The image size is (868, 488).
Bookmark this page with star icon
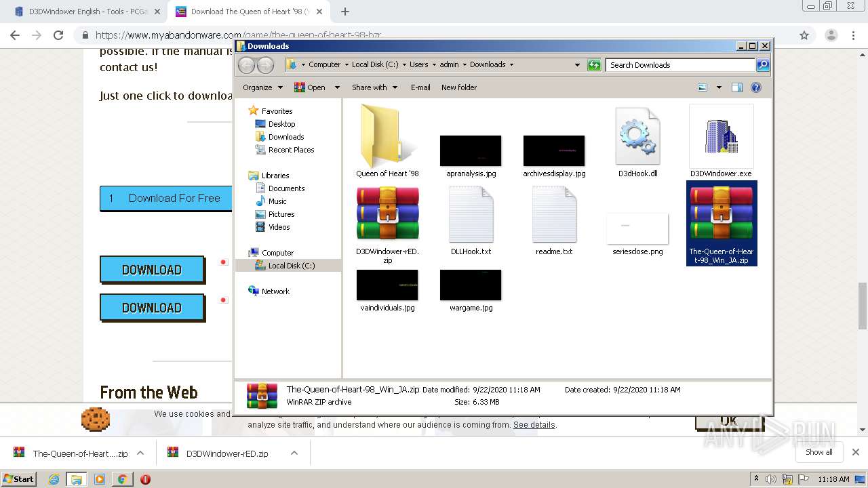click(x=804, y=35)
